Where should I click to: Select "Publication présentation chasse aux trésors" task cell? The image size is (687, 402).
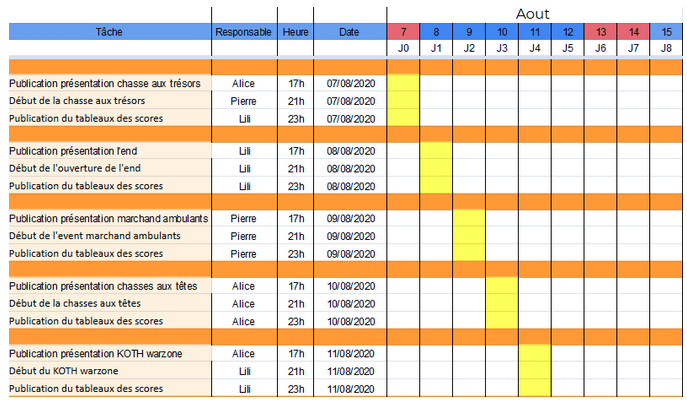[x=106, y=84]
